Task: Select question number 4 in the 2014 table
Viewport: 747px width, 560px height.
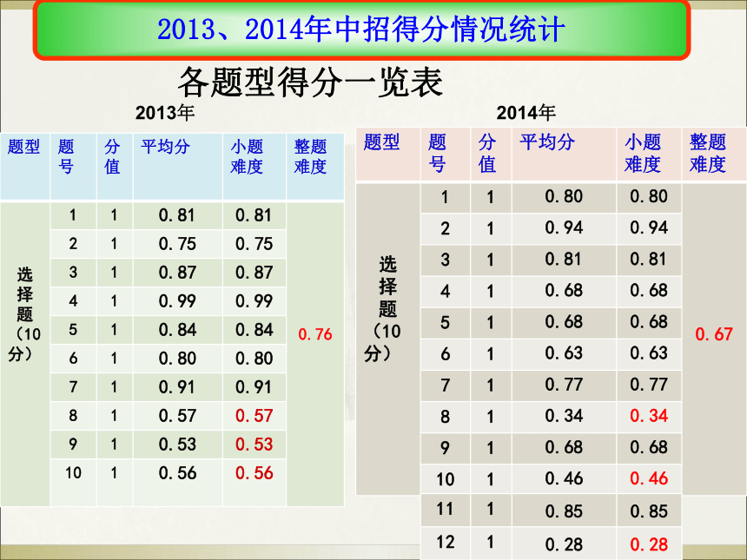Action: pos(445,291)
